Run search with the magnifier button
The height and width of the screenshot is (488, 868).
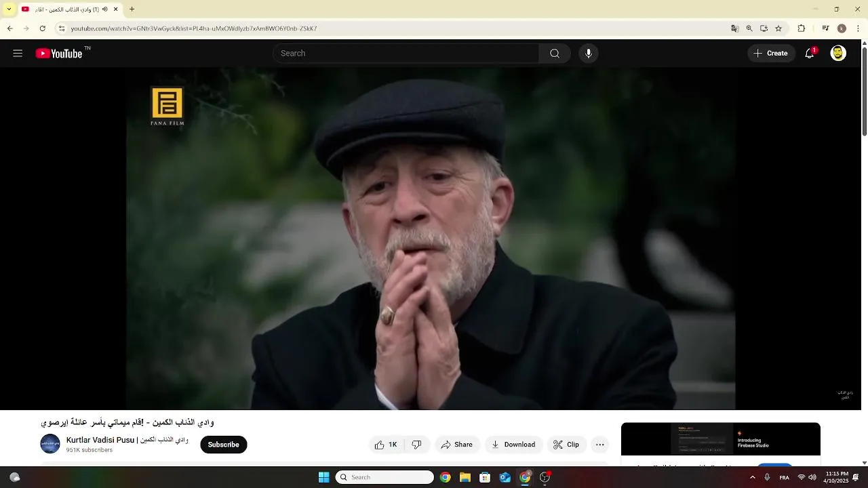click(555, 54)
